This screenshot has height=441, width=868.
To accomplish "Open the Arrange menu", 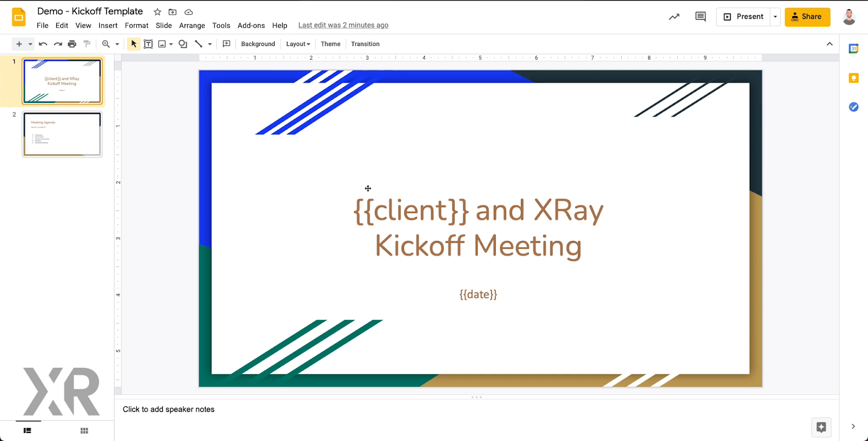I will click(192, 25).
